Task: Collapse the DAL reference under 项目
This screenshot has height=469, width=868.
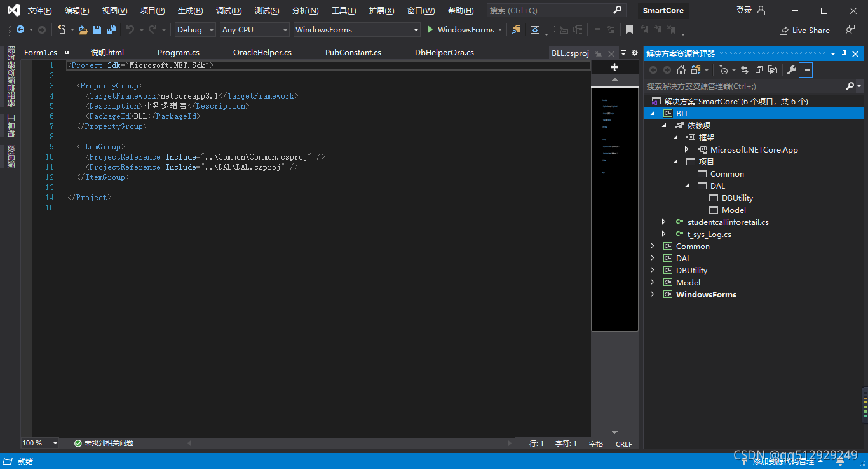Action: tap(687, 186)
